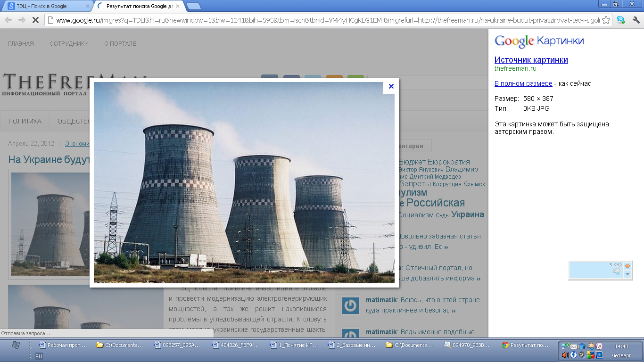The image size is (644, 362).
Task: Click Google Картинки logo
Action: point(539,41)
